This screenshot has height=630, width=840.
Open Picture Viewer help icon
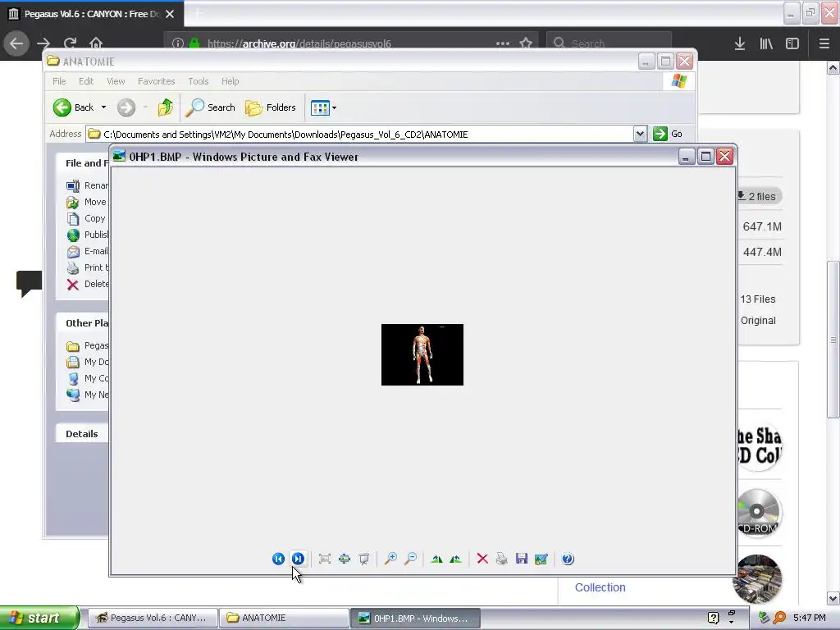tap(568, 559)
